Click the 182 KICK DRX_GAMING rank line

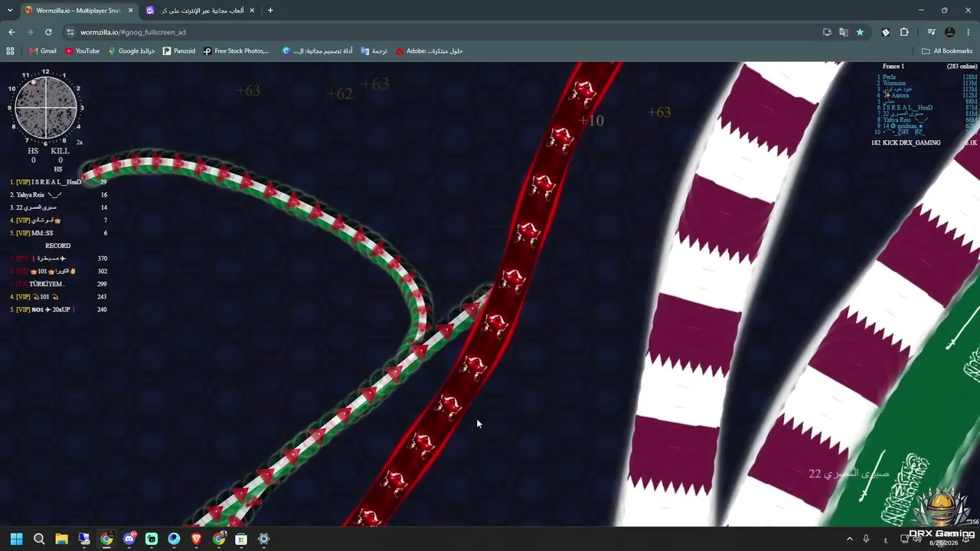906,143
